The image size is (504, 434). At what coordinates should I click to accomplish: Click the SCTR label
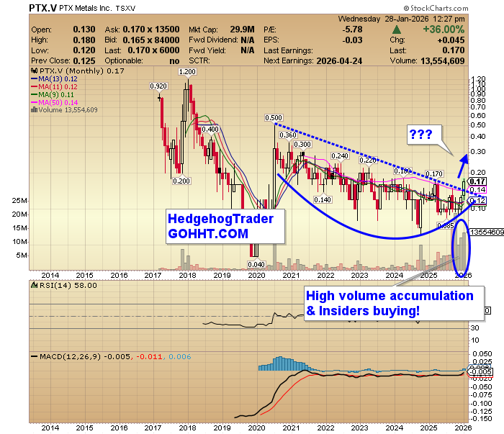click(199, 61)
